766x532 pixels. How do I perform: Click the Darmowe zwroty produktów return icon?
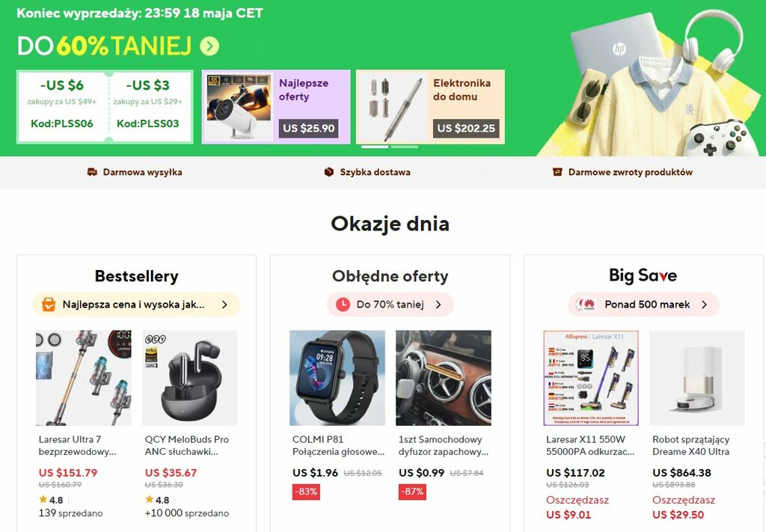557,172
